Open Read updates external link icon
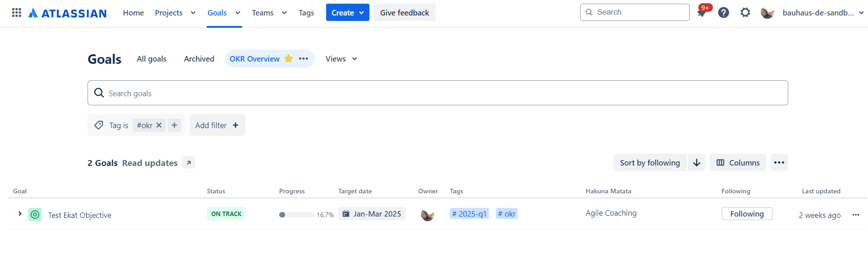868x264 pixels. (189, 162)
